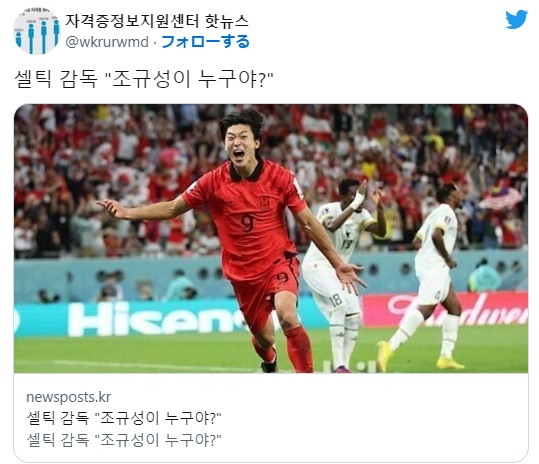Click the フォローする follow link
539x464 pixels.
205,42
